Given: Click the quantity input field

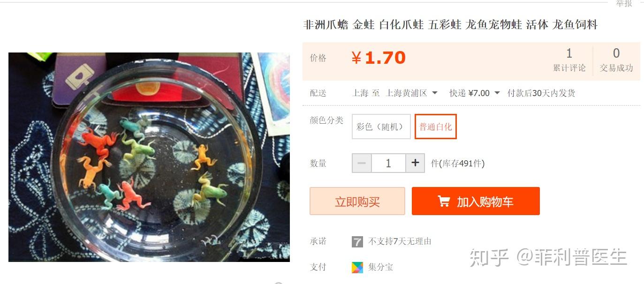Looking at the screenshot, I should [388, 163].
